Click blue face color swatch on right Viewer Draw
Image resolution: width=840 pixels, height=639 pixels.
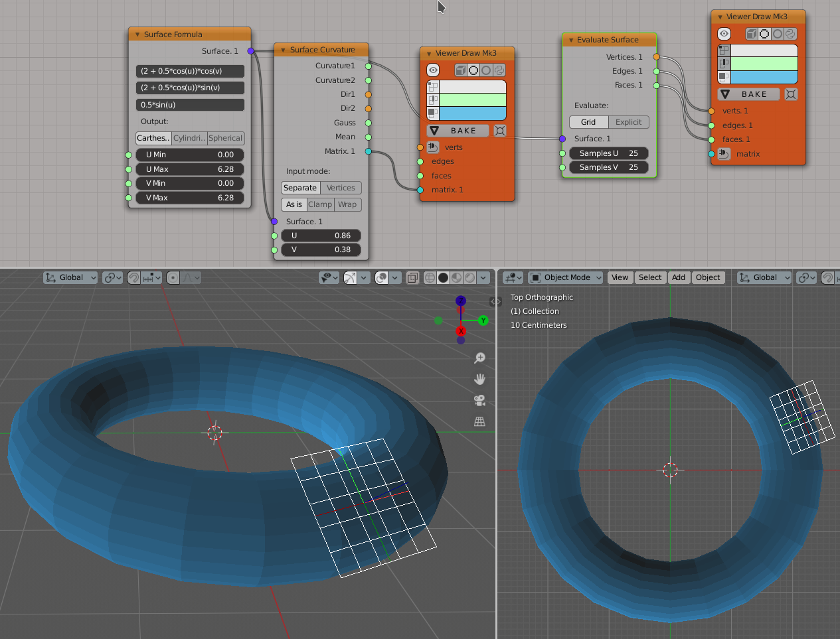764,77
